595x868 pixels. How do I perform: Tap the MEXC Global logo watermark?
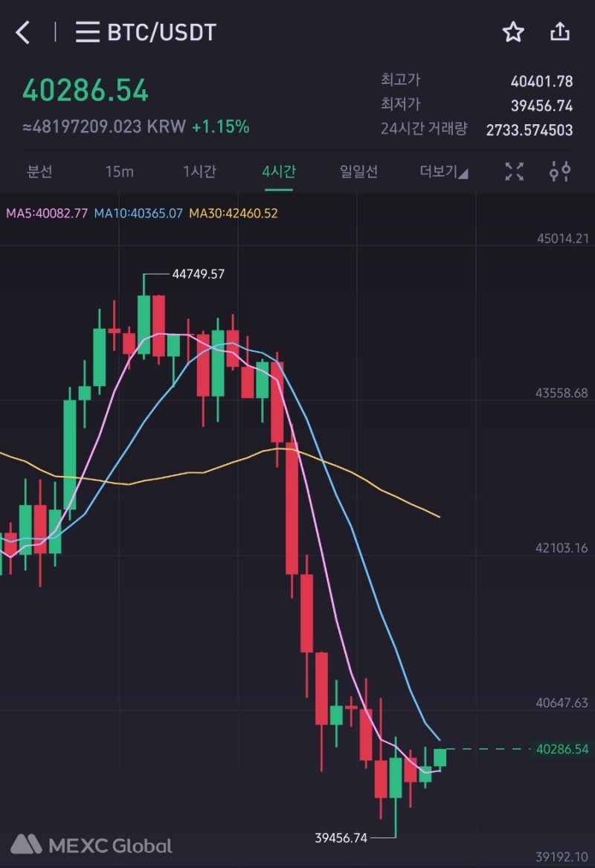(91, 845)
